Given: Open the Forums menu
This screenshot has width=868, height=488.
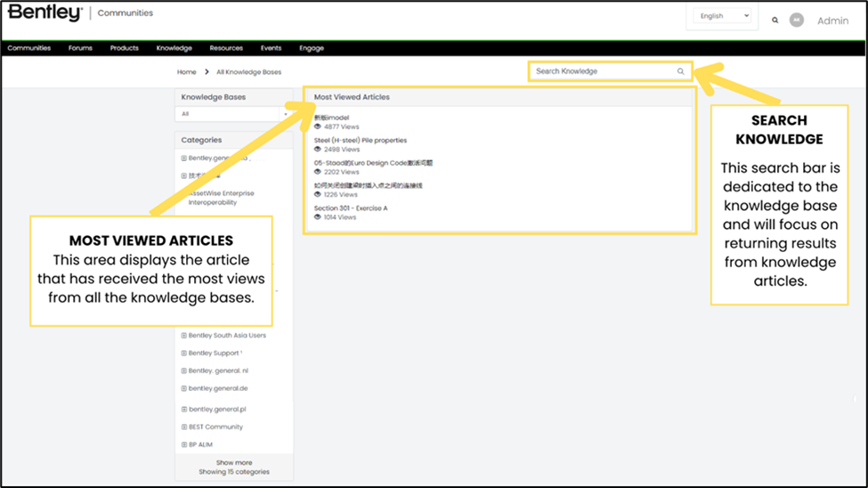Looking at the screenshot, I should 80,48.
